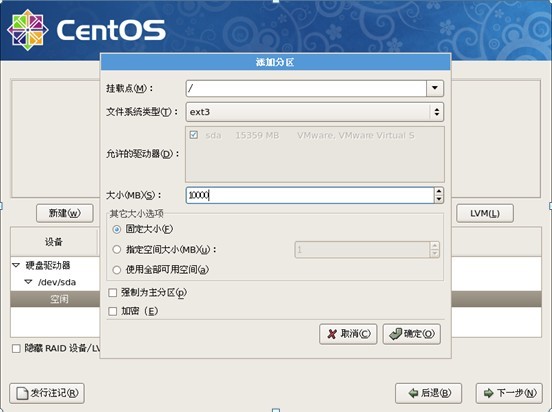Click the red X cancel icon
Image resolution: width=552 pixels, height=412 pixels.
pyautogui.click(x=332, y=334)
